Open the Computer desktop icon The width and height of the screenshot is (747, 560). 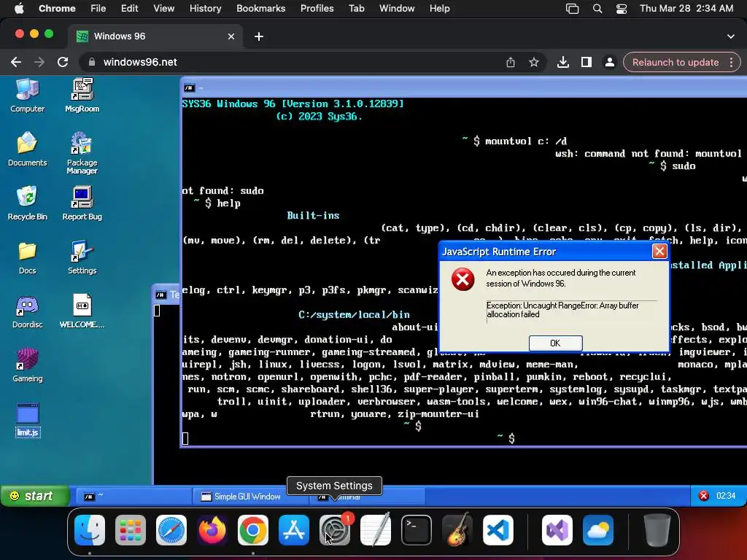point(27,95)
